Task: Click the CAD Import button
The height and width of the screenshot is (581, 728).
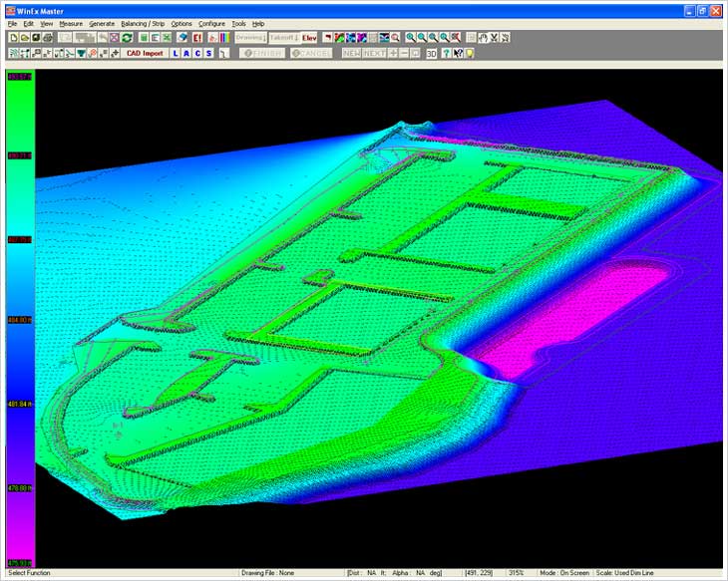Action: (x=145, y=54)
